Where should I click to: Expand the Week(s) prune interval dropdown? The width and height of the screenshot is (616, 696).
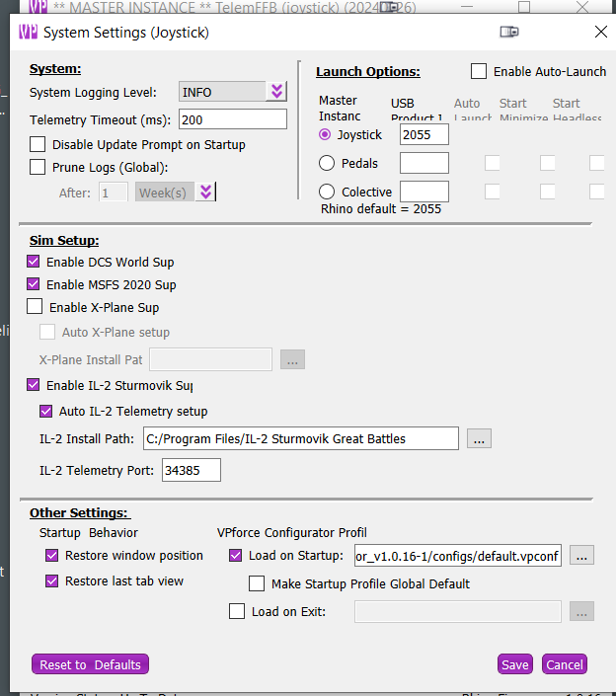[x=205, y=193]
